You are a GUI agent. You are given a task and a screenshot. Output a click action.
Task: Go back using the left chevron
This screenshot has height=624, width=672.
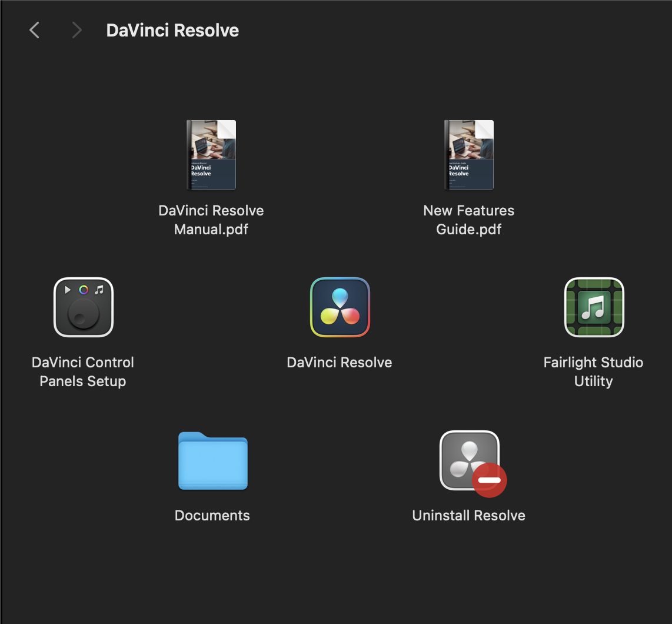[x=35, y=30]
